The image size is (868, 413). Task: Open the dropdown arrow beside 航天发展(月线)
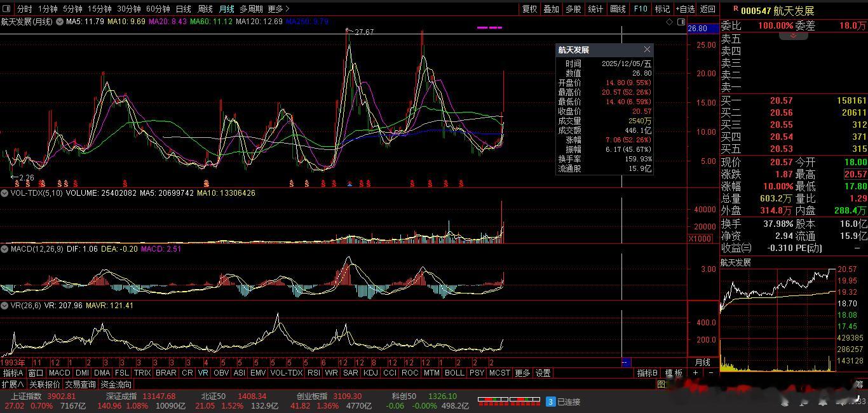coord(60,22)
